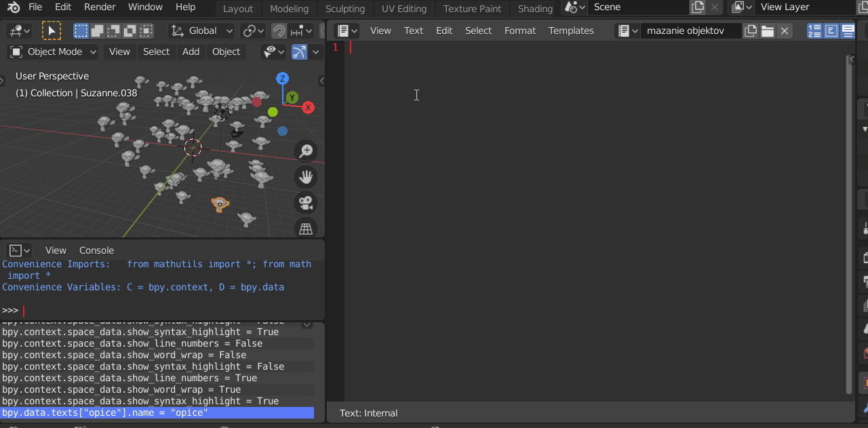Click the red X axis gizmo handle
Viewport: 868px width, 428px height.
click(308, 107)
